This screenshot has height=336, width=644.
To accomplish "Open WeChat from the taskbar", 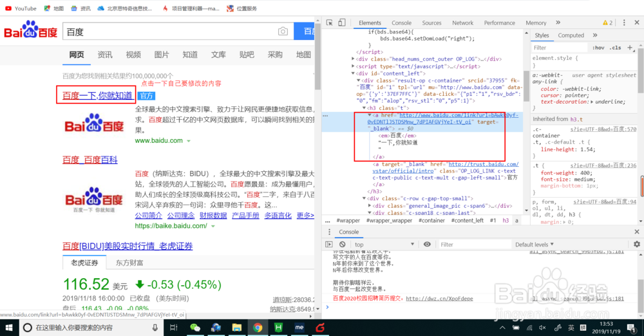I will pos(194,328).
